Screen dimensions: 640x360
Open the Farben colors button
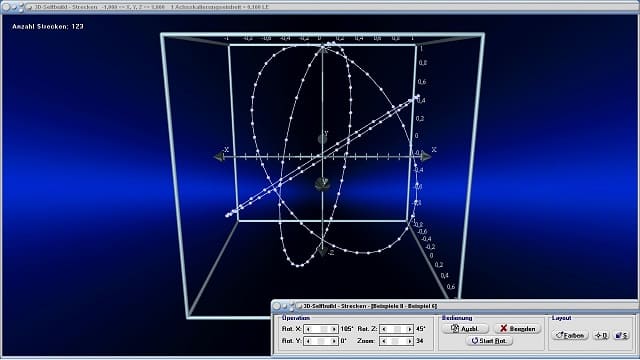[x=570, y=335]
